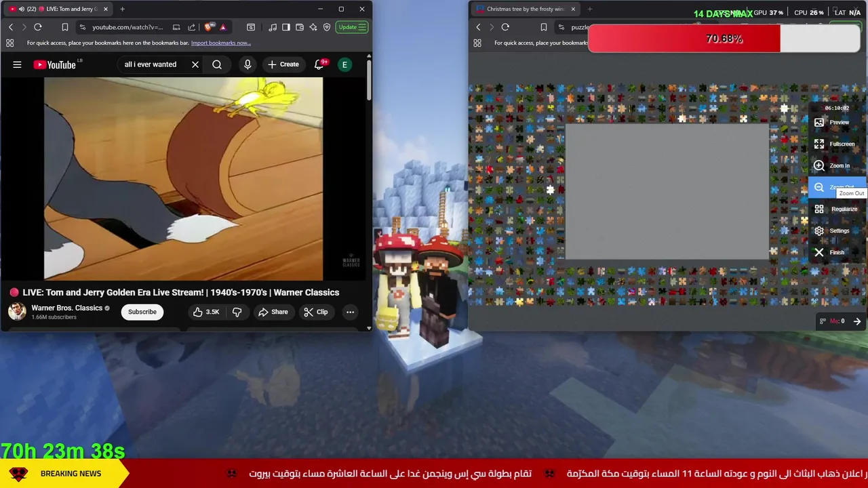Viewport: 868px width, 488px height.
Task: Open the Warner Bros. Classics channel name
Action: [66, 308]
